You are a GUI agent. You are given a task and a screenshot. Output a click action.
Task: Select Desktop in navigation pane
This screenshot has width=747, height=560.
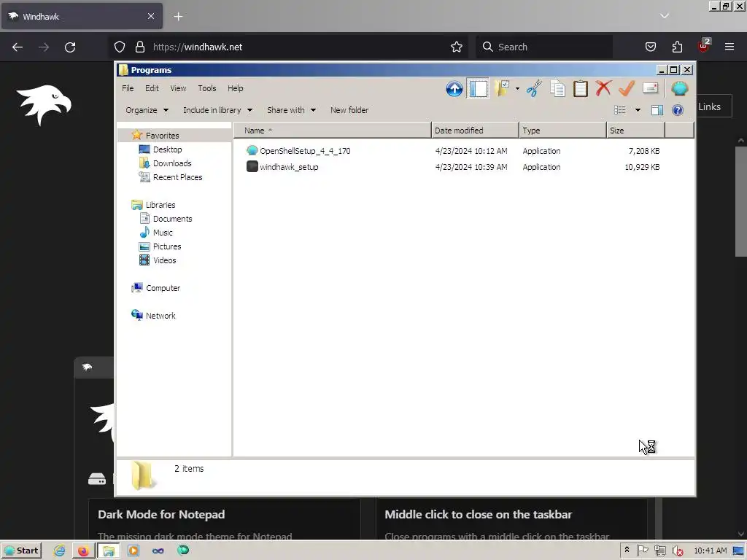click(x=167, y=149)
